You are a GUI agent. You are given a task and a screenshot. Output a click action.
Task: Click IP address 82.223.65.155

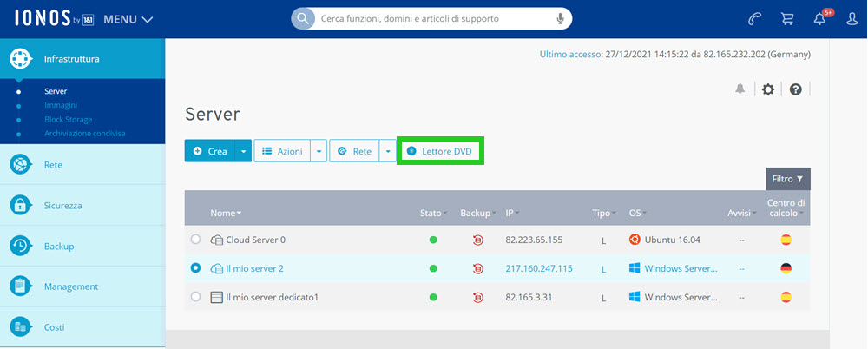tap(534, 240)
